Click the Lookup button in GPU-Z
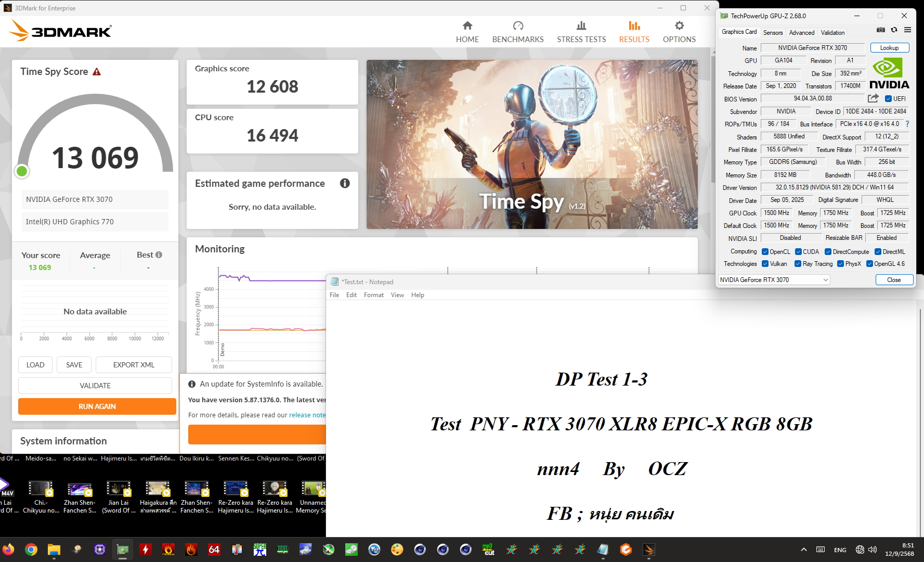 point(889,48)
